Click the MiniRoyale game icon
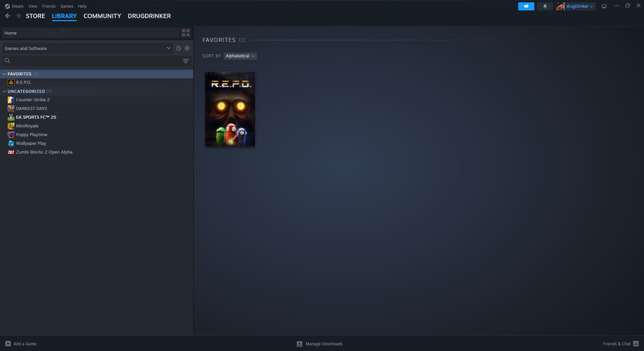 [x=11, y=126]
